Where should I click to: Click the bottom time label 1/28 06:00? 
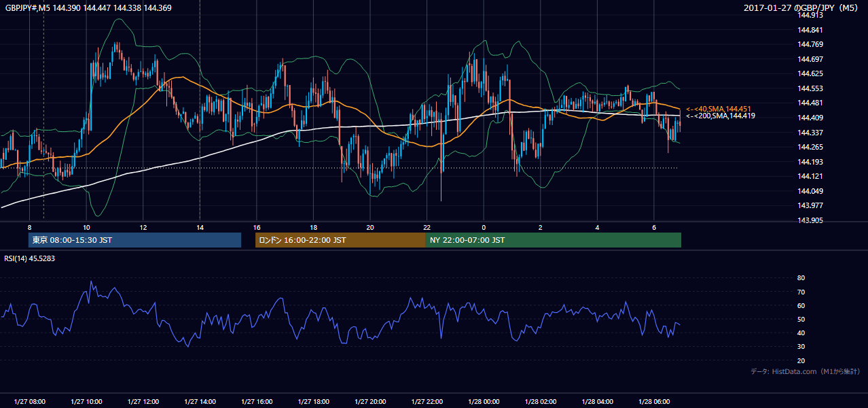(x=653, y=402)
